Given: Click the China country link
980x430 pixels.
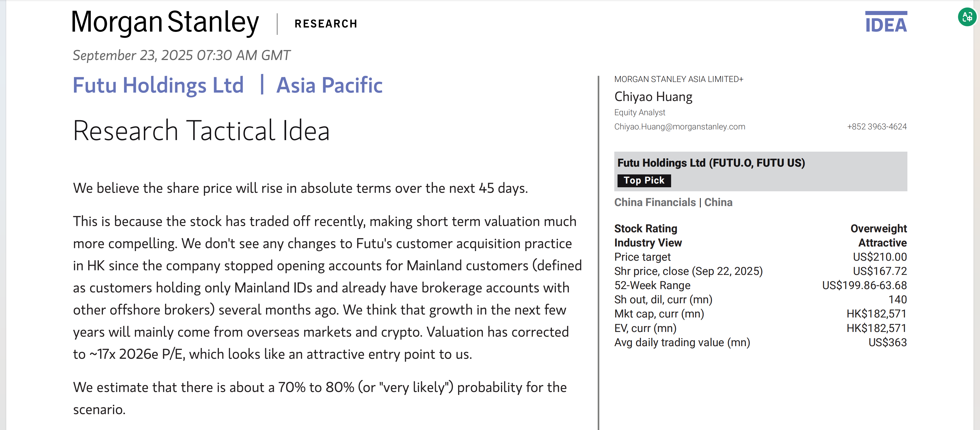Looking at the screenshot, I should [x=718, y=203].
